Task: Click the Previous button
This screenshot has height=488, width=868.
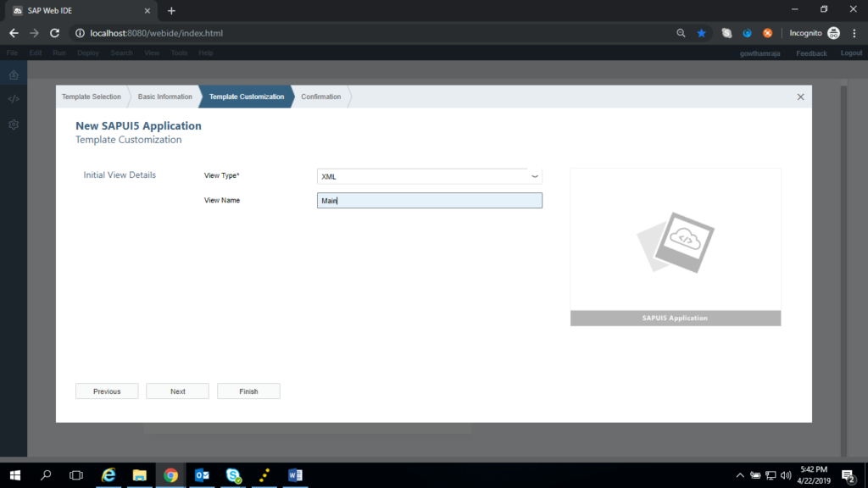Action: pyautogui.click(x=107, y=391)
